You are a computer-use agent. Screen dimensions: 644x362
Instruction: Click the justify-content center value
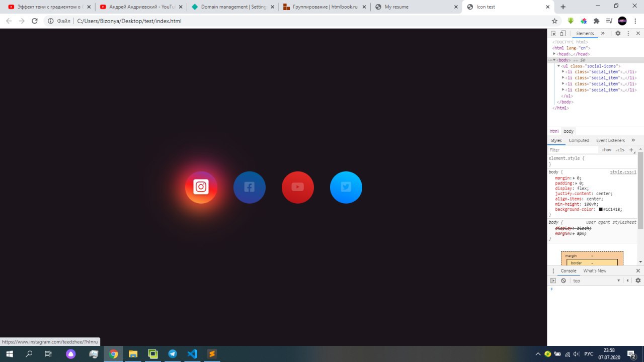(604, 194)
